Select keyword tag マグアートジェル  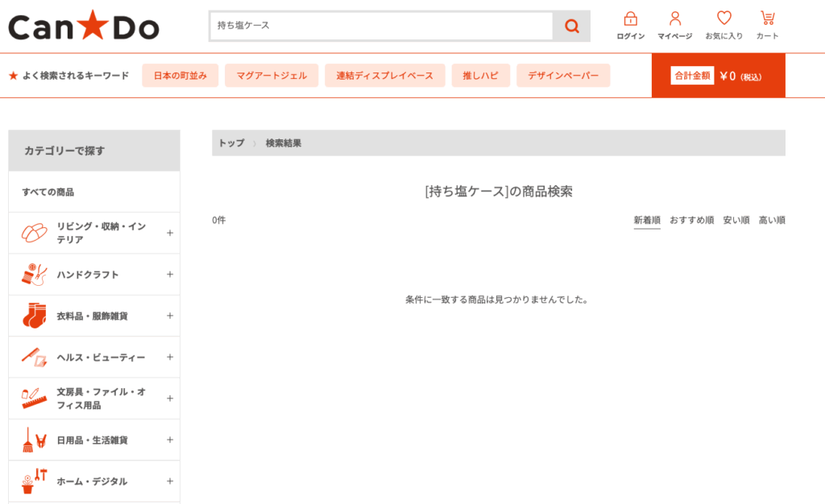(272, 76)
